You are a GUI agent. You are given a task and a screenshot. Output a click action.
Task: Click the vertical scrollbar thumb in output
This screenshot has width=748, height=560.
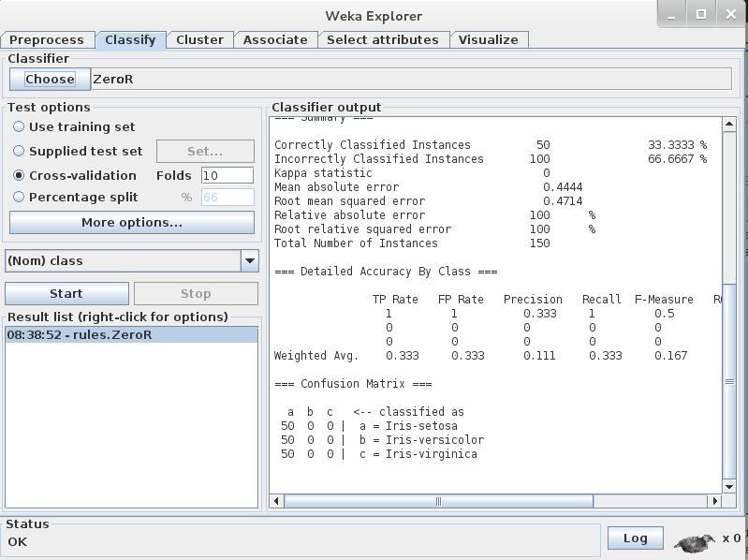[729, 381]
